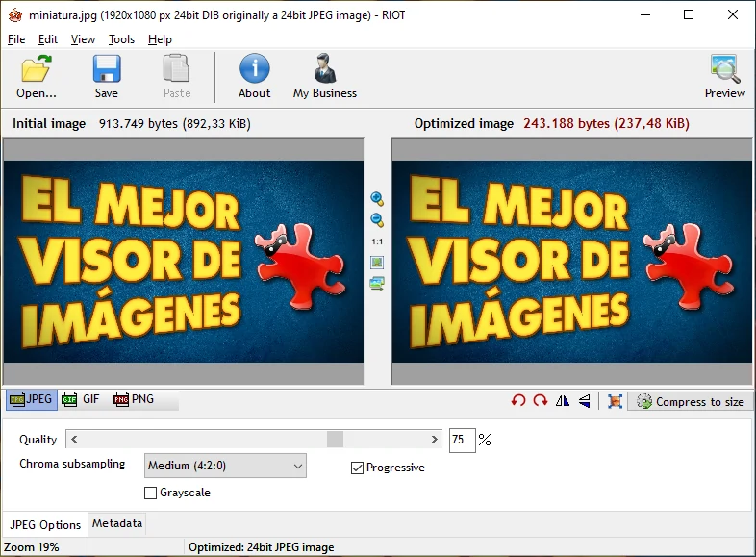This screenshot has height=557, width=756.
Task: Set the view to 1:1 scale
Action: (377, 241)
